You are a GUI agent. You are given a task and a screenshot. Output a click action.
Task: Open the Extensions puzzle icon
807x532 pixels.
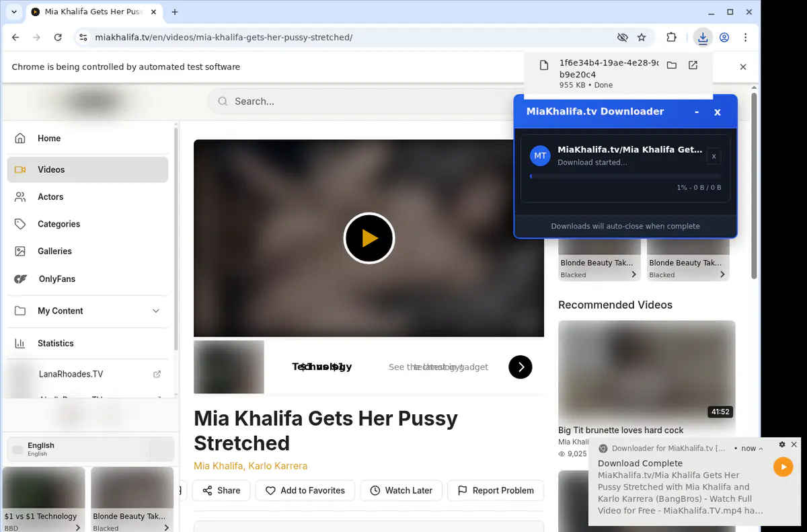[x=671, y=38]
